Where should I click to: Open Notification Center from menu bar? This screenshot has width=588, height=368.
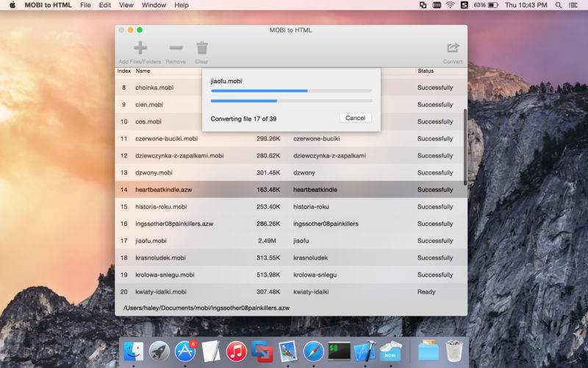coord(573,5)
